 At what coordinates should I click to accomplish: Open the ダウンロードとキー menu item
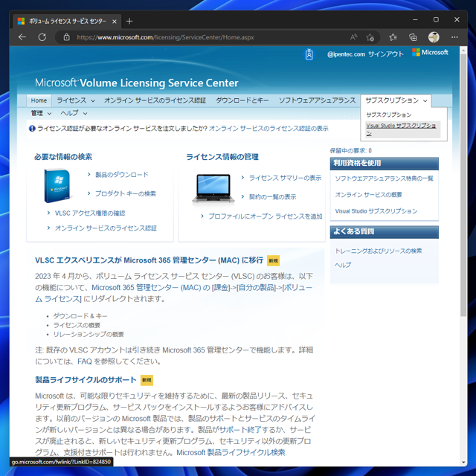coord(242,100)
